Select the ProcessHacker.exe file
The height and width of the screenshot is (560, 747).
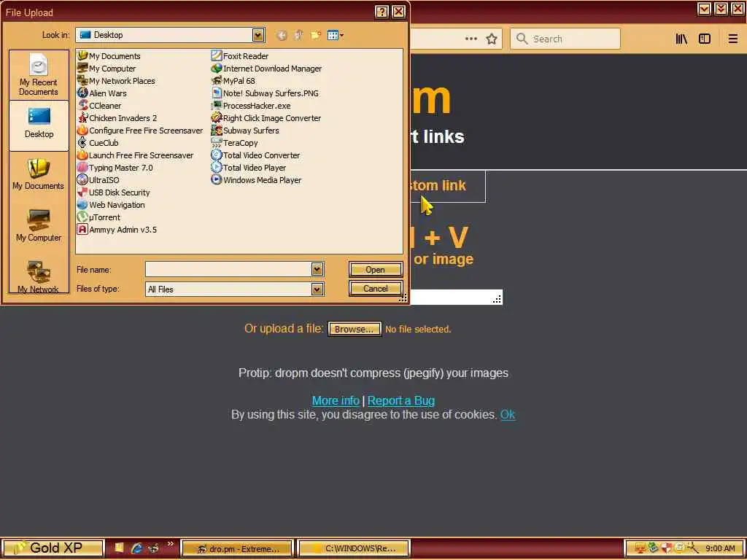[x=251, y=106]
